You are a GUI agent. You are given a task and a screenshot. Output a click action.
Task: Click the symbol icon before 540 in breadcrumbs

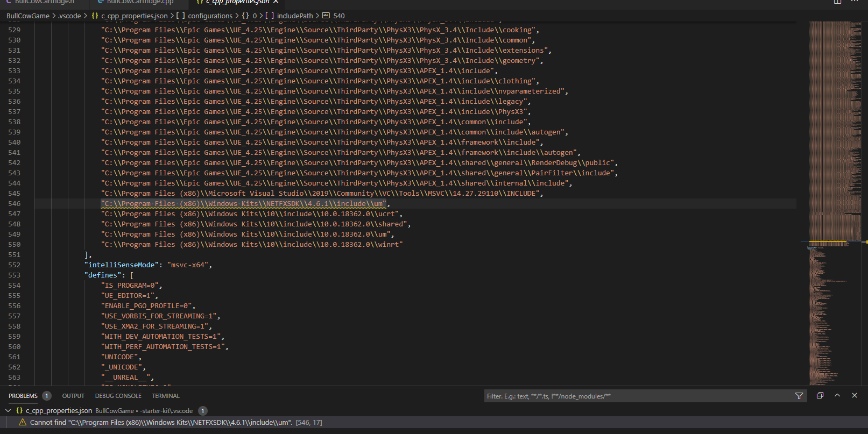[x=326, y=16]
